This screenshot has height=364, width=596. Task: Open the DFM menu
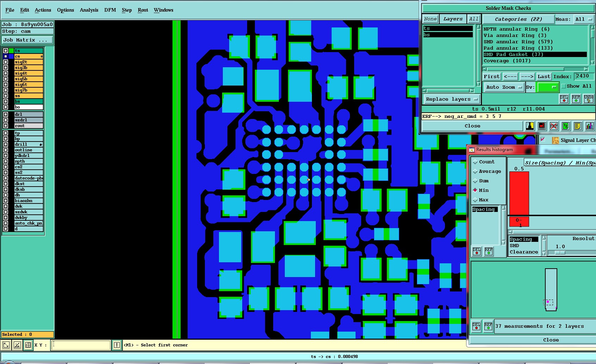coord(110,10)
